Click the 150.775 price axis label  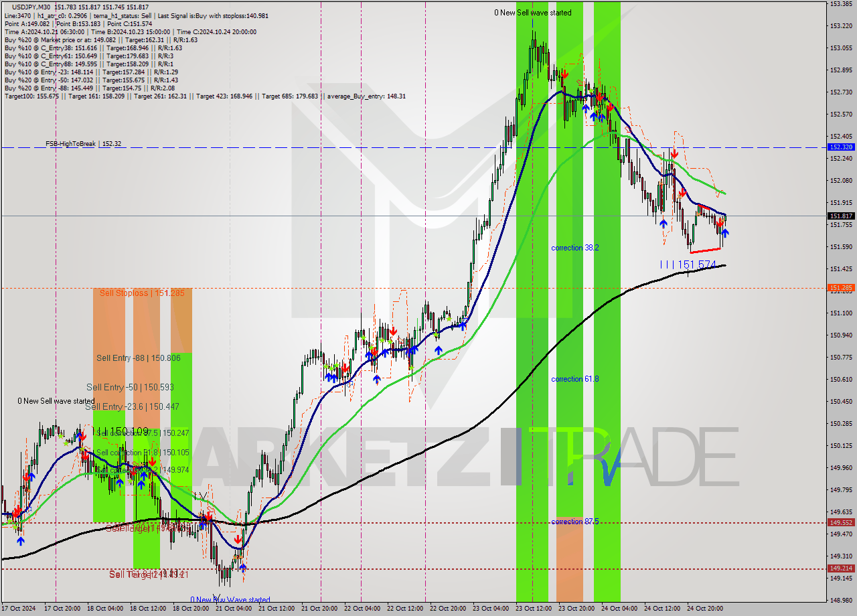click(x=841, y=358)
